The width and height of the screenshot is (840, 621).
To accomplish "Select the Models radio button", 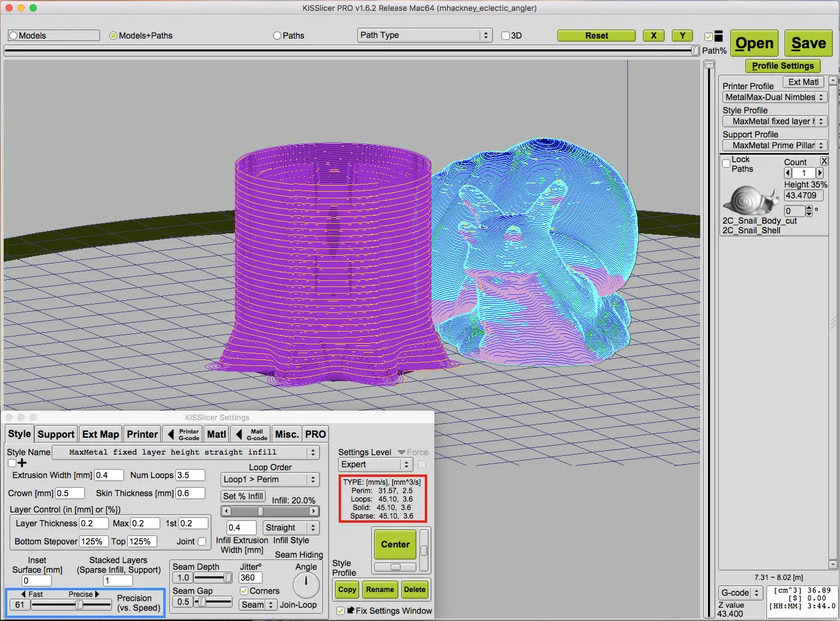I will pyautogui.click(x=13, y=36).
